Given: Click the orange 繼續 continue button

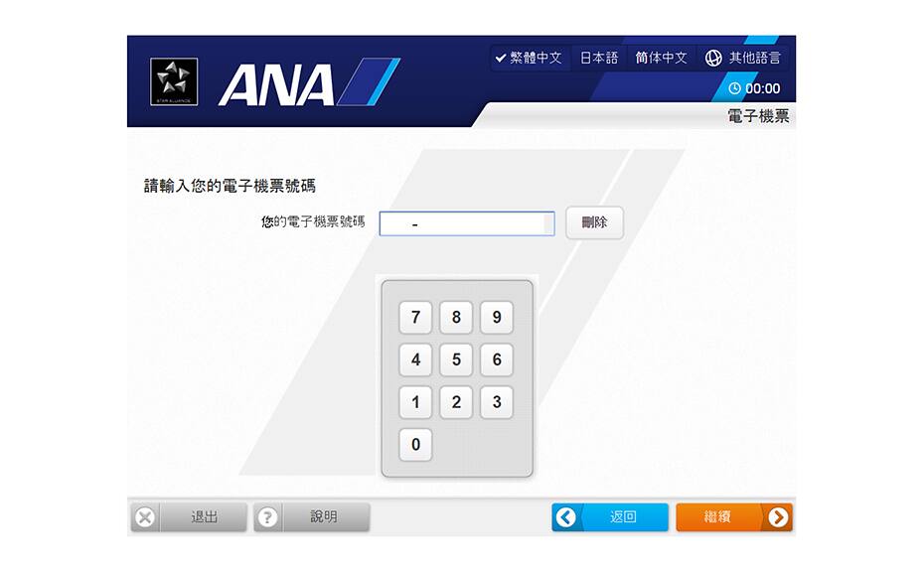Looking at the screenshot, I should (x=734, y=517).
